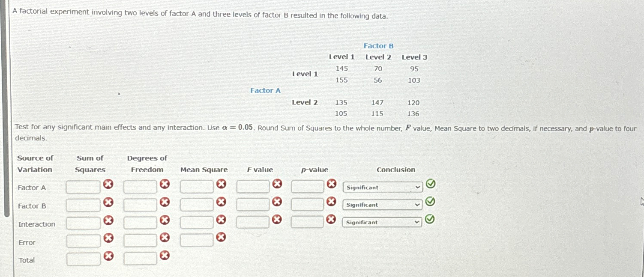Click the red X beside Error Mean Square
Viewport: 644px width, 277px height.
[221, 238]
